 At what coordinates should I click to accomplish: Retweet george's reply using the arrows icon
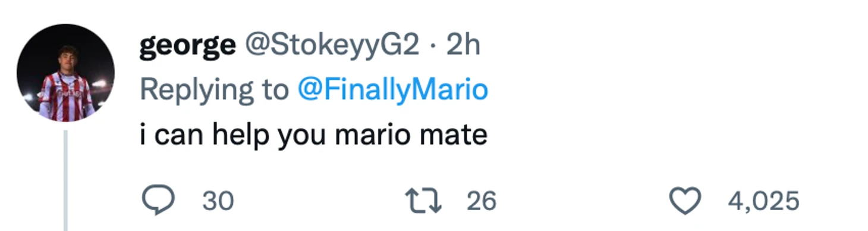[423, 201]
